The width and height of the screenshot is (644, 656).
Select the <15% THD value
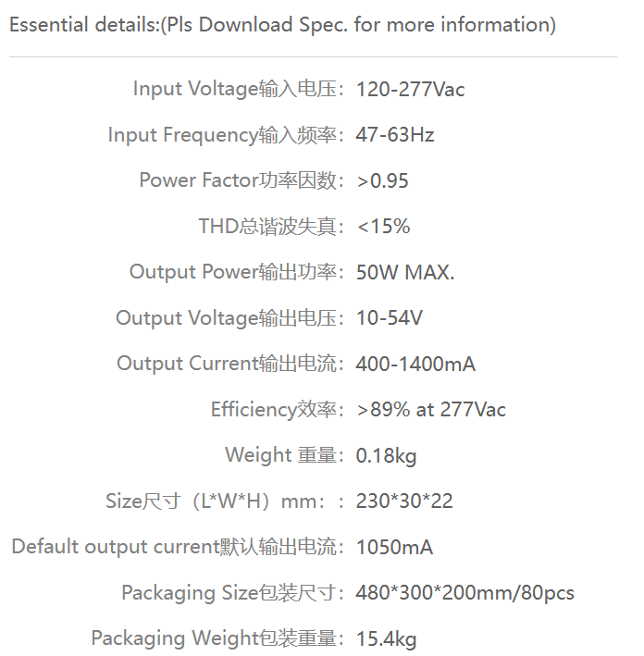tap(383, 227)
